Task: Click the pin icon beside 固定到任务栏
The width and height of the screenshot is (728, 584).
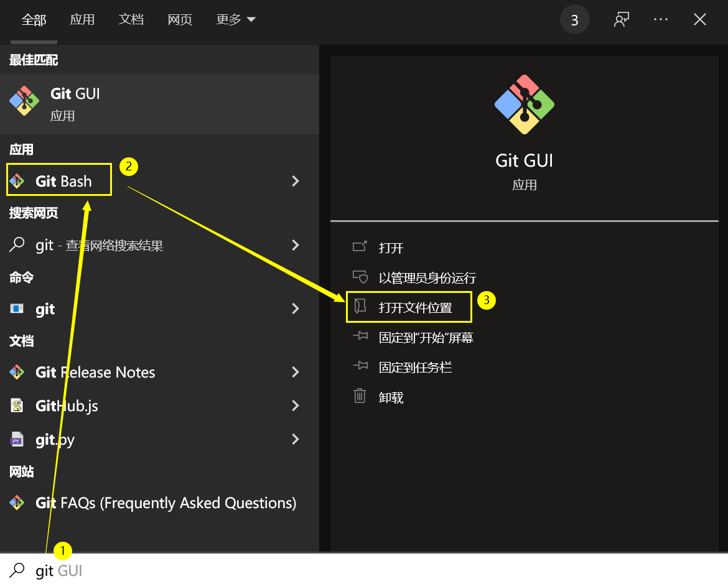Action: 360,365
